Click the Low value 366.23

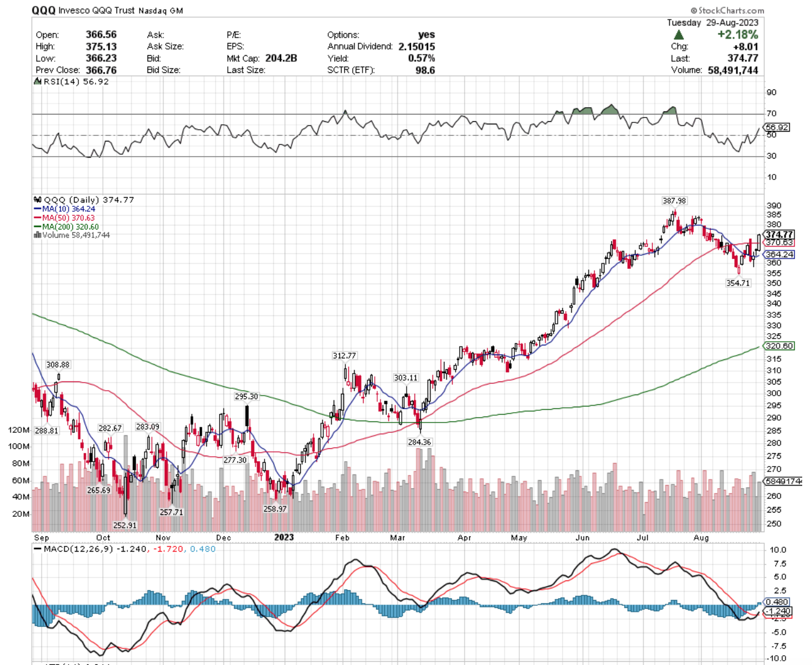tap(101, 58)
